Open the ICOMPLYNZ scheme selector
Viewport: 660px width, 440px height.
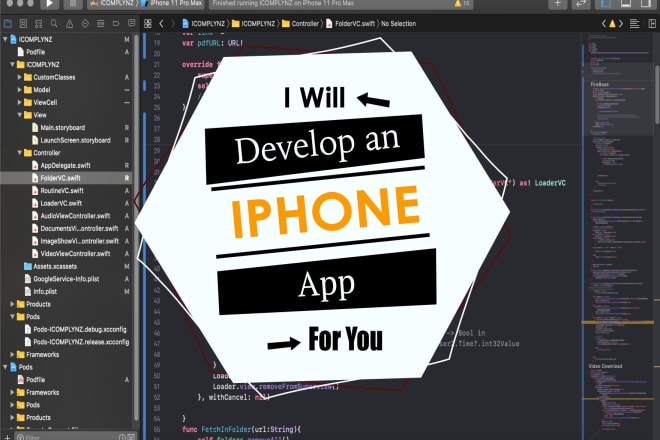click(x=112, y=3)
